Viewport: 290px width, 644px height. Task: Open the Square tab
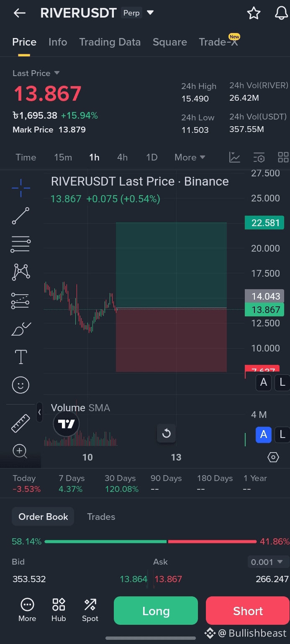point(169,42)
